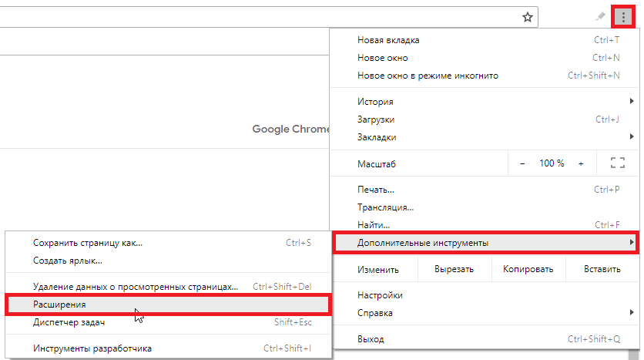Expand the Закладки submenu

click(x=485, y=137)
